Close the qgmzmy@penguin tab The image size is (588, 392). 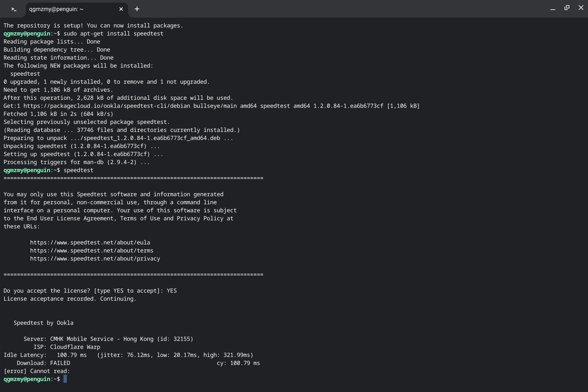coord(121,9)
